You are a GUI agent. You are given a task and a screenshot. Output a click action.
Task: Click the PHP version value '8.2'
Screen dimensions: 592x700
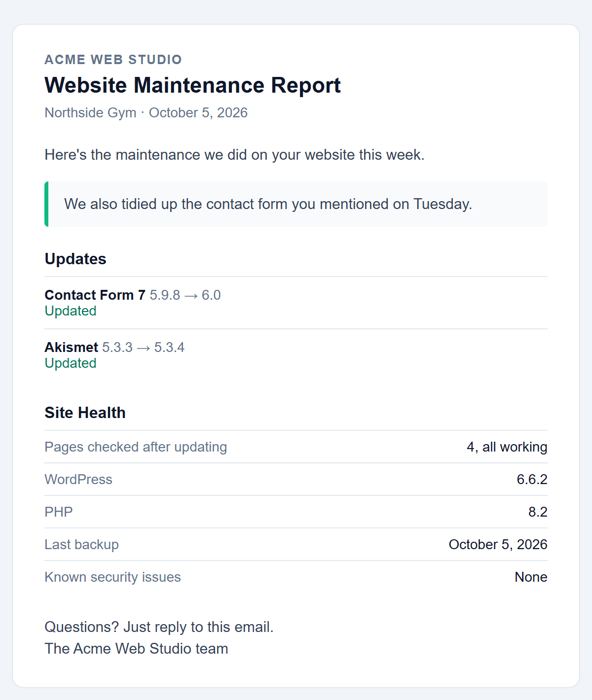pos(538,512)
